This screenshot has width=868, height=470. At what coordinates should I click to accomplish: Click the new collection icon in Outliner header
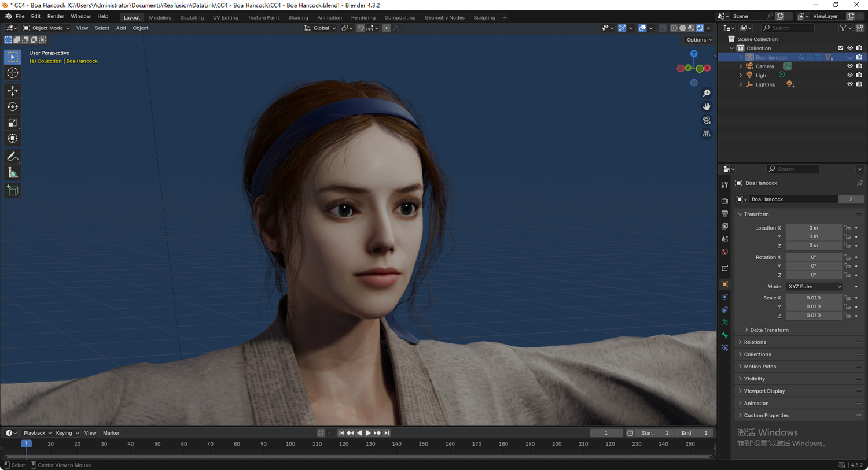point(859,28)
